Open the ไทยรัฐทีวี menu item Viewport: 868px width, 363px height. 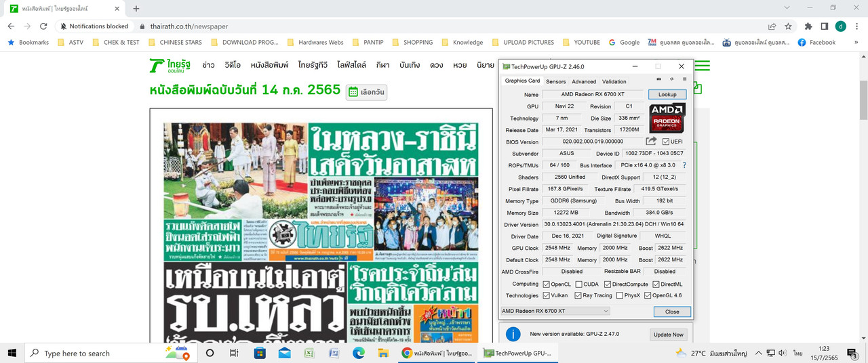(x=313, y=65)
